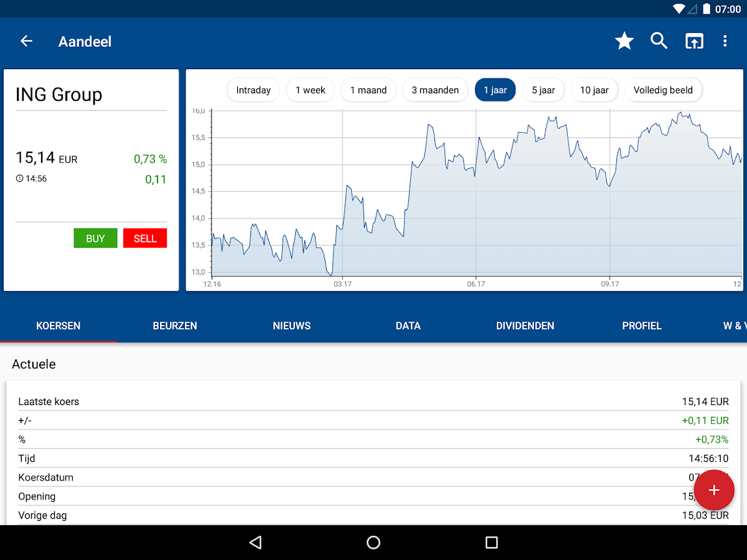Tap the 09.17 mark on chart axis
This screenshot has height=560, width=747.
click(x=610, y=284)
